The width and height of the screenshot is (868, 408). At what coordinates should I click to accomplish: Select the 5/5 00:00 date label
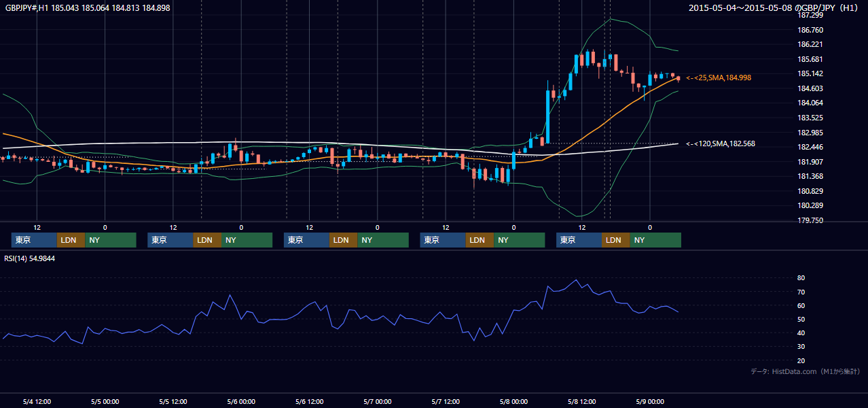[105, 402]
